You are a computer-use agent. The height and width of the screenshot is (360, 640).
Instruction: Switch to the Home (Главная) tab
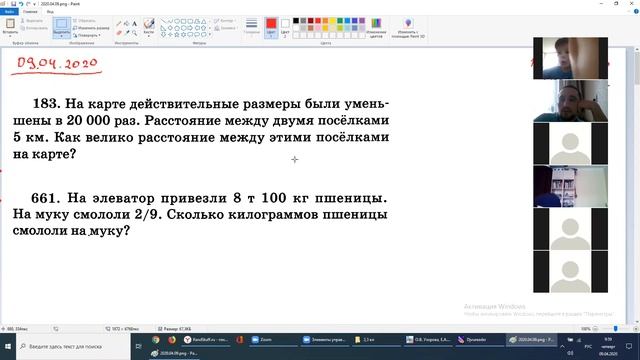(30, 11)
